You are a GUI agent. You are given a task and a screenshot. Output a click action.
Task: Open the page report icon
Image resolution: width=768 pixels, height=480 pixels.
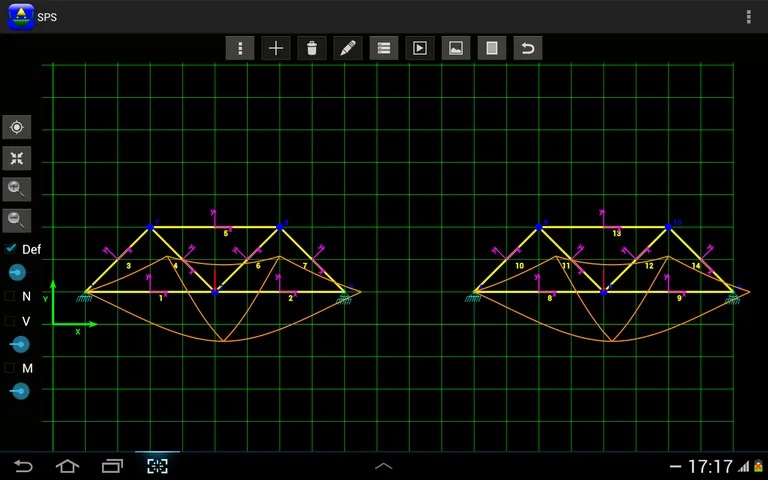[492, 48]
